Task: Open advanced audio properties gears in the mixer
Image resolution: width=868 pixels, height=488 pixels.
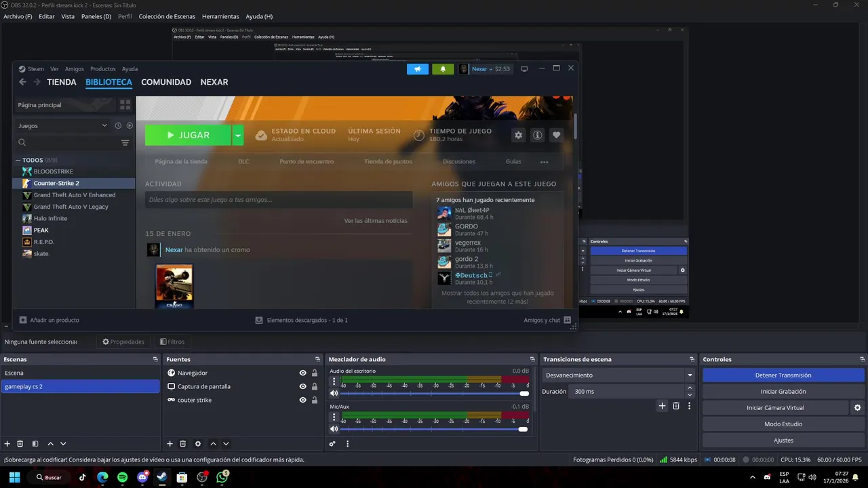Action: (x=332, y=444)
